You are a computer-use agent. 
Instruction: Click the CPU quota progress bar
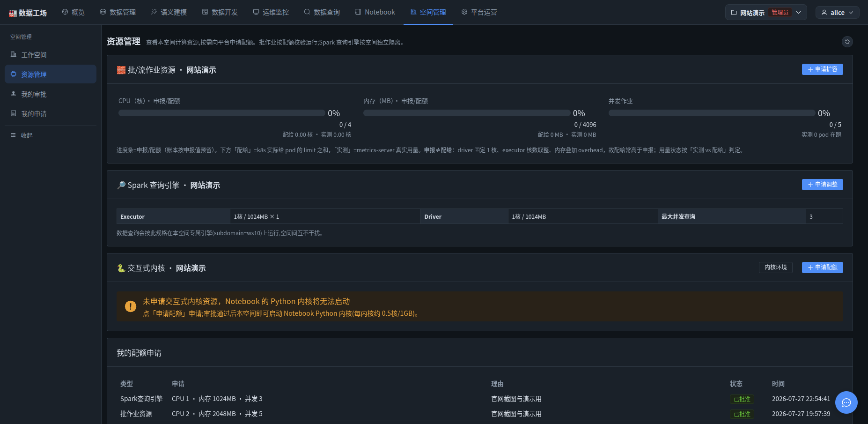221,113
